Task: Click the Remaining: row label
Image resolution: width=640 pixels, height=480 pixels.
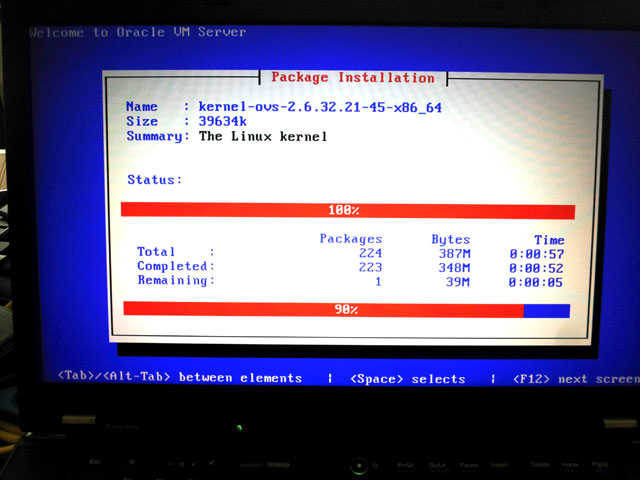Action: pos(176,280)
